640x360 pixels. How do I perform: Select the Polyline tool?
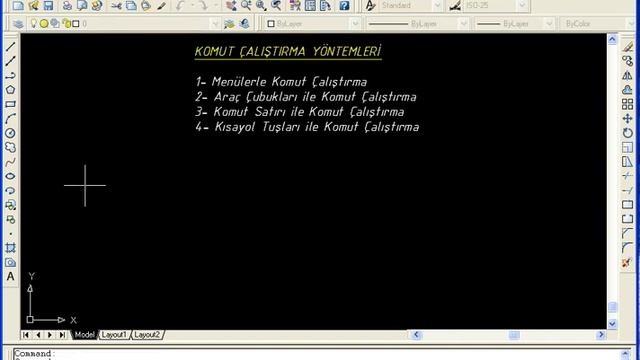pyautogui.click(x=11, y=76)
